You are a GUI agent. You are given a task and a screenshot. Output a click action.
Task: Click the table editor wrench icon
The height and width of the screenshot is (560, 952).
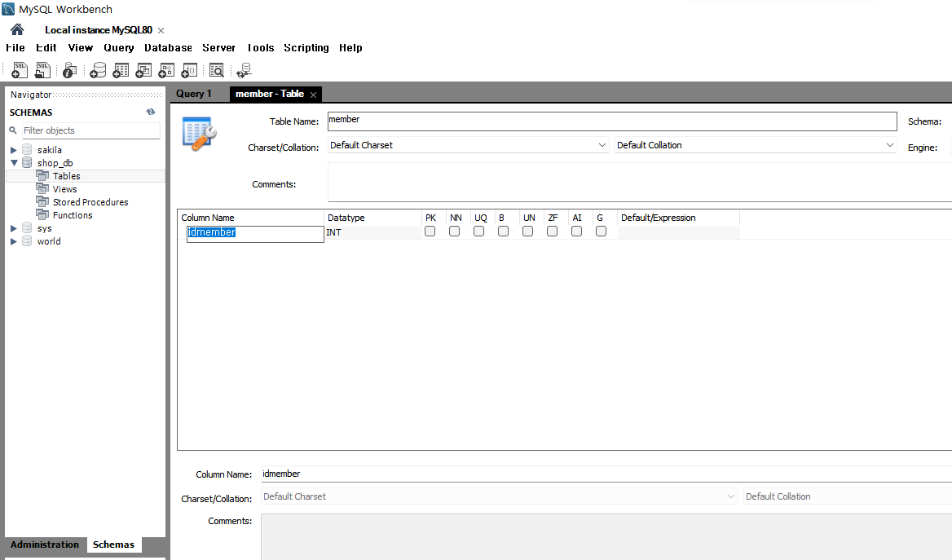pos(199,134)
